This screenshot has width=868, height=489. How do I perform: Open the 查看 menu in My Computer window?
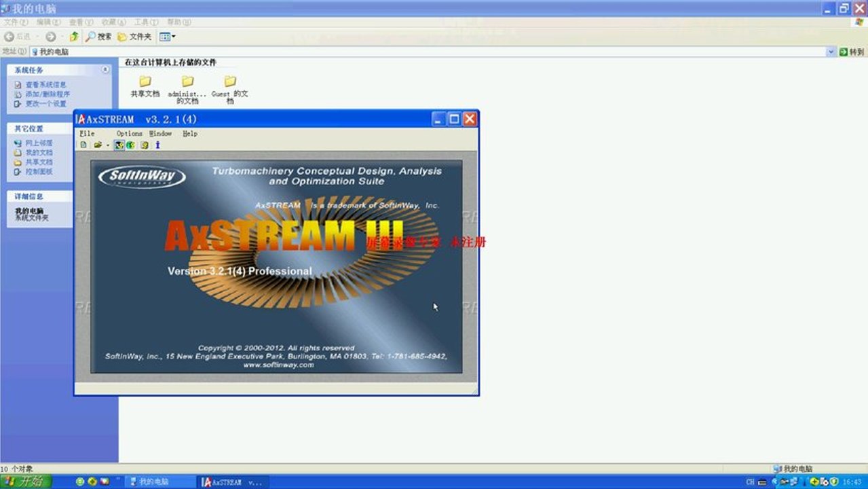point(81,22)
